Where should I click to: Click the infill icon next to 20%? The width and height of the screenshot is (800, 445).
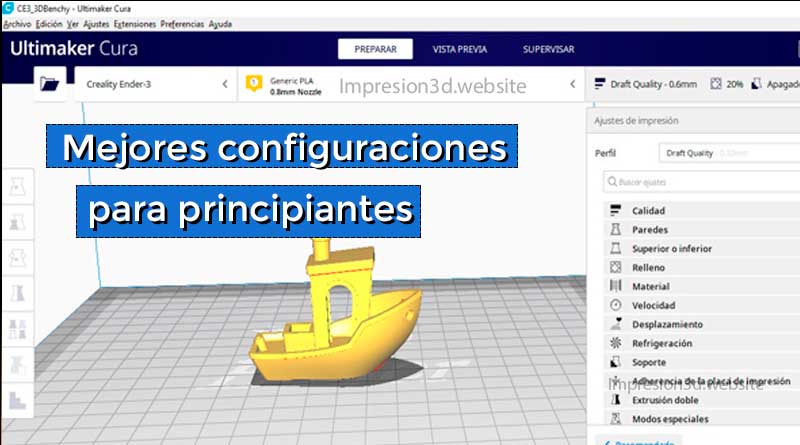click(716, 84)
